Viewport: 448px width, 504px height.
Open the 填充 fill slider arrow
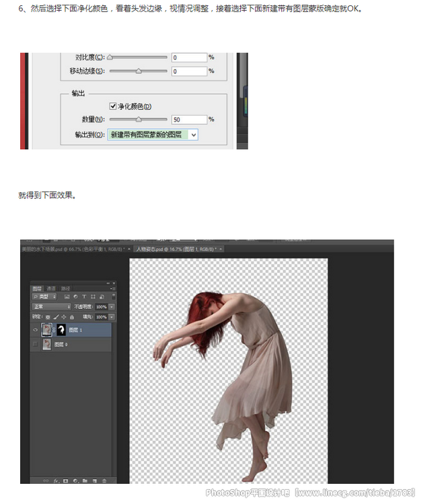click(112, 317)
